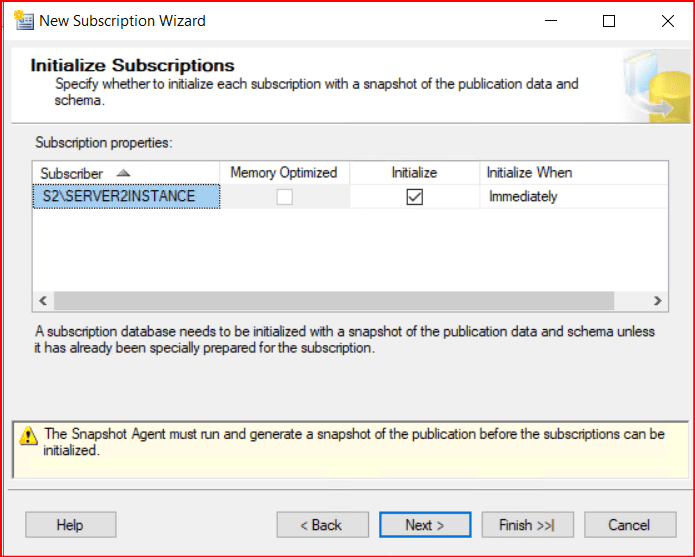Toggle the Memory Optimized checkbox
This screenshot has width=695, height=557.
[x=285, y=197]
